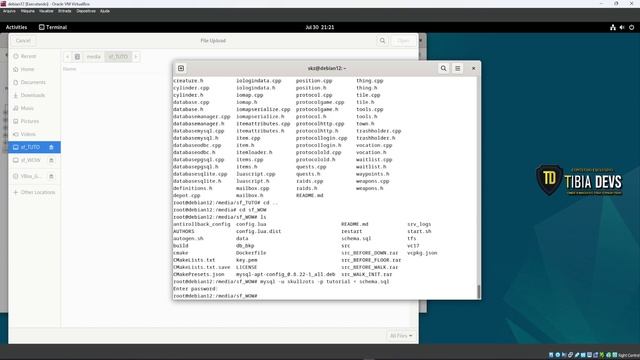Click the date and time in top bar
Screen dimensions: 640x360
click(320, 27)
